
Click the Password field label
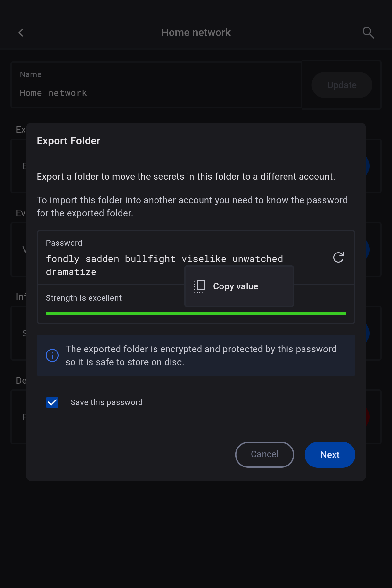[64, 243]
